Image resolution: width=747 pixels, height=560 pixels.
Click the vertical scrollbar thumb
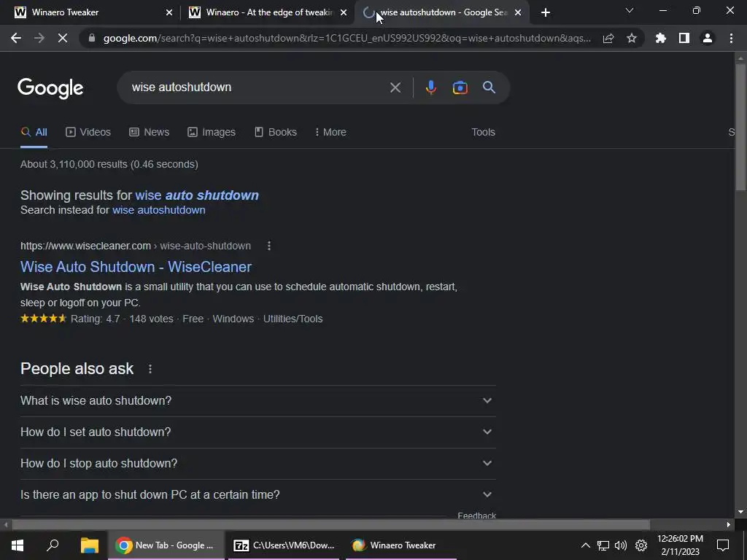[740, 126]
